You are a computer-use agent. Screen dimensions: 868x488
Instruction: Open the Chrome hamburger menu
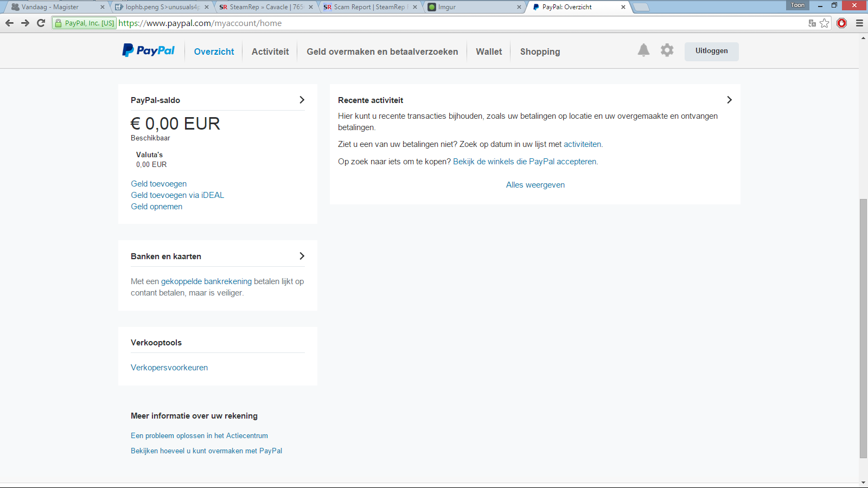tap(859, 23)
